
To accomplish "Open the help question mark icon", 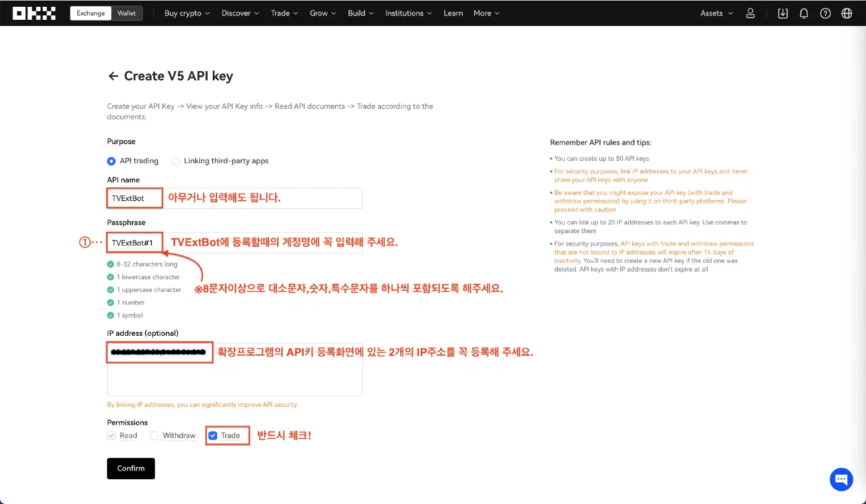I will pos(825,13).
